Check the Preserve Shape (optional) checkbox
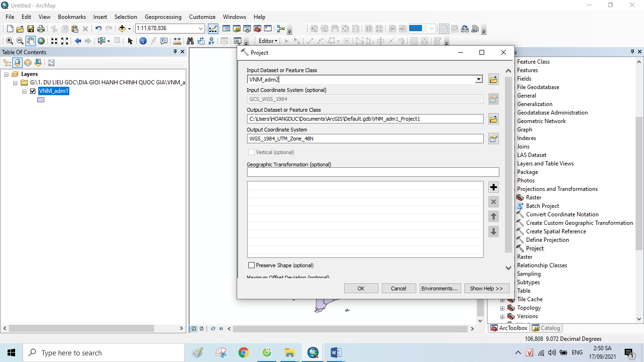The width and height of the screenshot is (644, 362). point(251,265)
